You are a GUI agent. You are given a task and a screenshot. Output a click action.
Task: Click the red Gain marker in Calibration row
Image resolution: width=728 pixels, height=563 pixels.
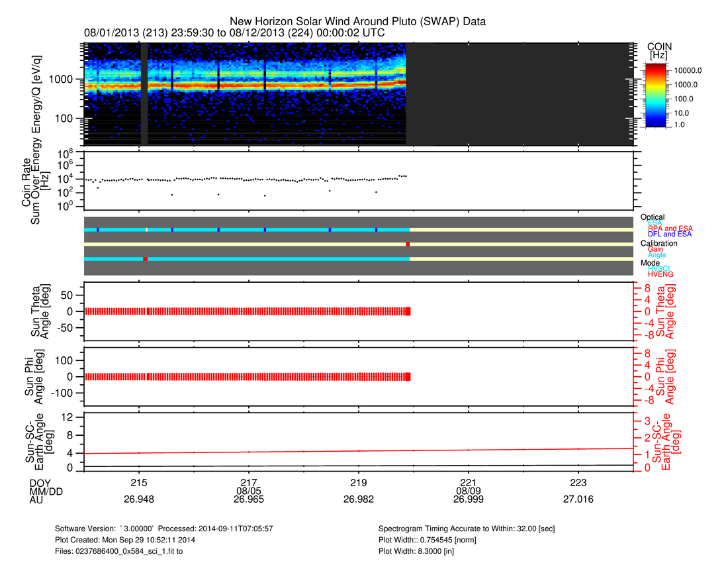pos(408,244)
